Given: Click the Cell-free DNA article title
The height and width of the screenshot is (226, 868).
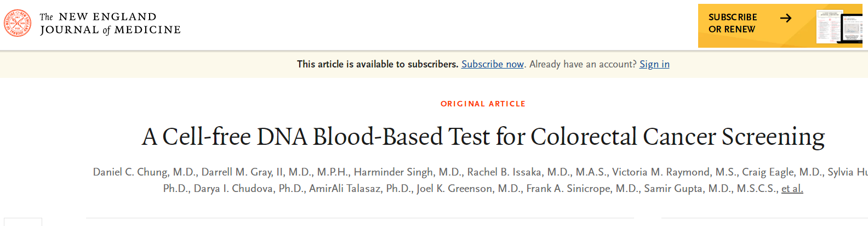Looking at the screenshot, I should (x=483, y=137).
